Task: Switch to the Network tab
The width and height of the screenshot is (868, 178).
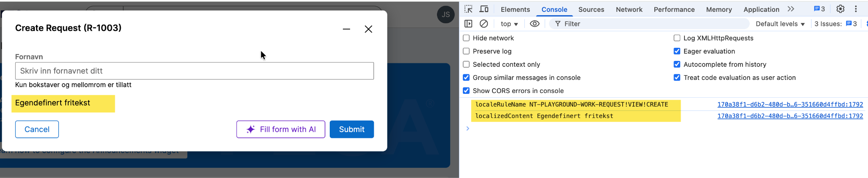Action: pyautogui.click(x=629, y=9)
